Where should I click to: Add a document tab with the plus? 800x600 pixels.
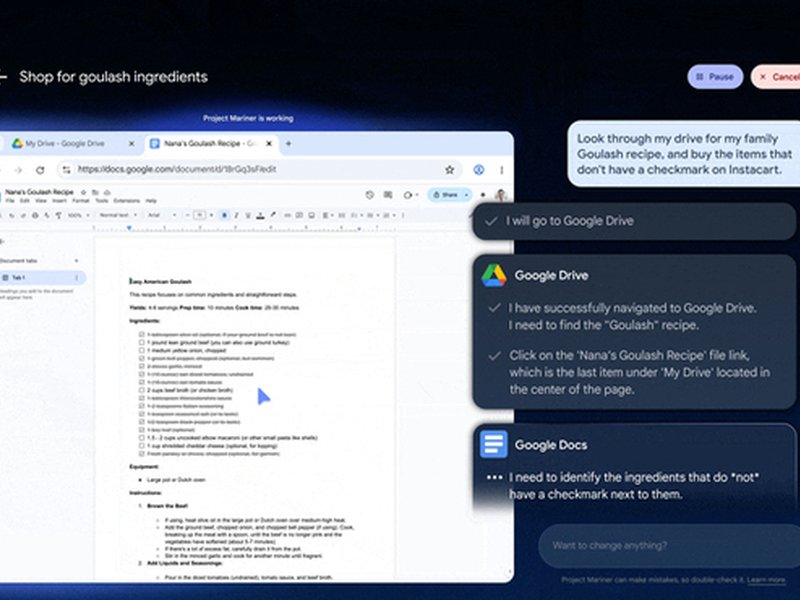(x=77, y=261)
